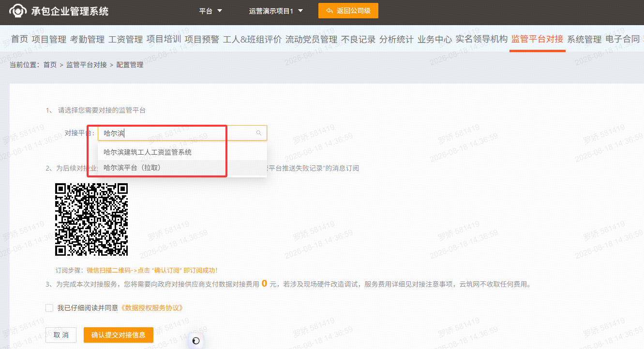The height and width of the screenshot is (349, 644).
Task: Open the 工资管理 menu
Action: [x=125, y=39]
